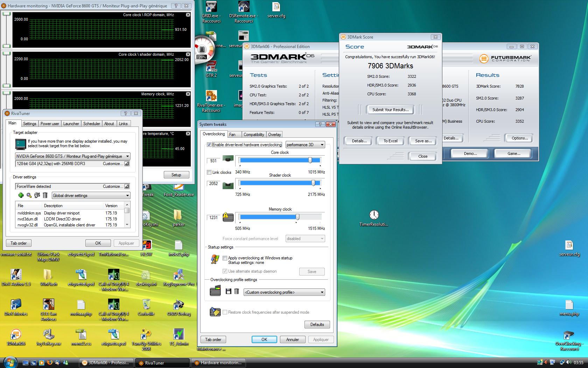
Task: Switch to the Overlay tab
Action: pyautogui.click(x=274, y=135)
